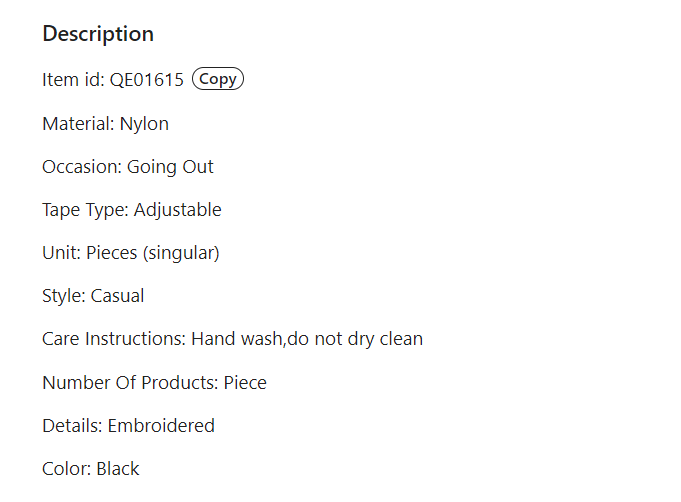The height and width of the screenshot is (502, 681).
Task: Click the Number Of Products label
Action: click(x=129, y=383)
